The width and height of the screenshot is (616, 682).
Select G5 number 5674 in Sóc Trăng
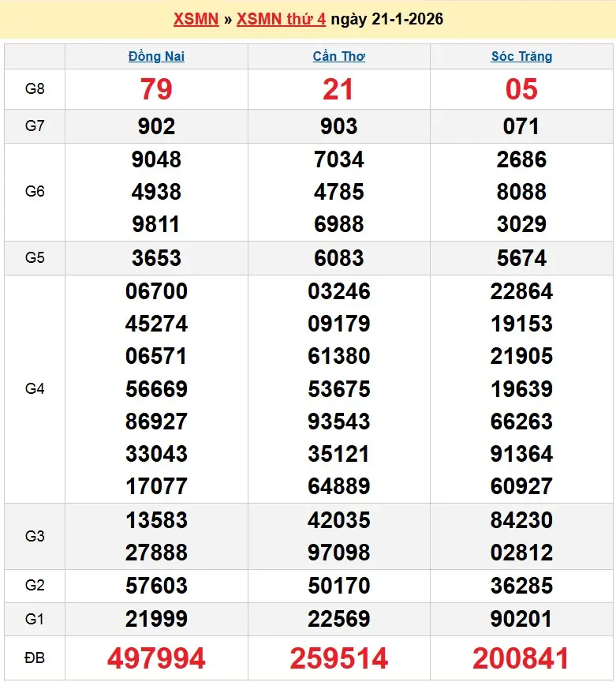pos(521,258)
